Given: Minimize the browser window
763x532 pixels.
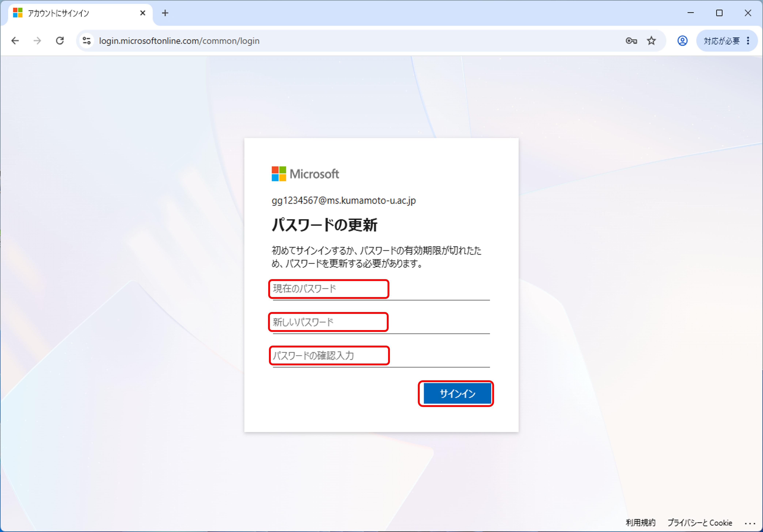Looking at the screenshot, I should (690, 13).
